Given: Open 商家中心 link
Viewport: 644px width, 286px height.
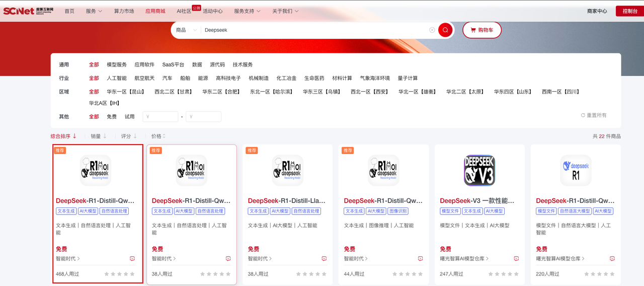Looking at the screenshot, I should (597, 11).
